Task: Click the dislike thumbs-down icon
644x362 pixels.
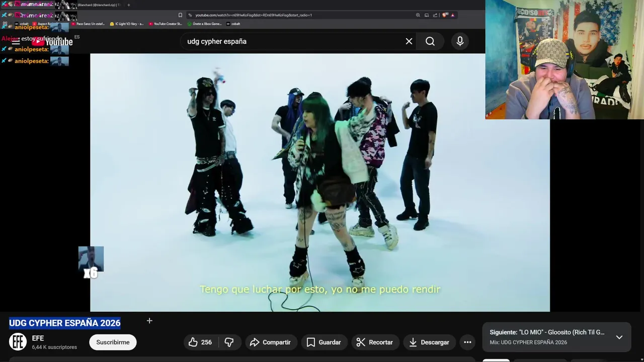Action: pyautogui.click(x=229, y=342)
